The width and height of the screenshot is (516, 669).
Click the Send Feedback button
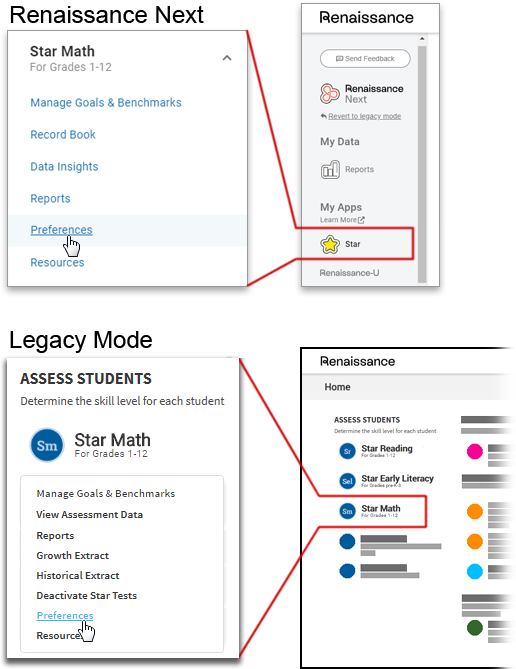click(365, 58)
